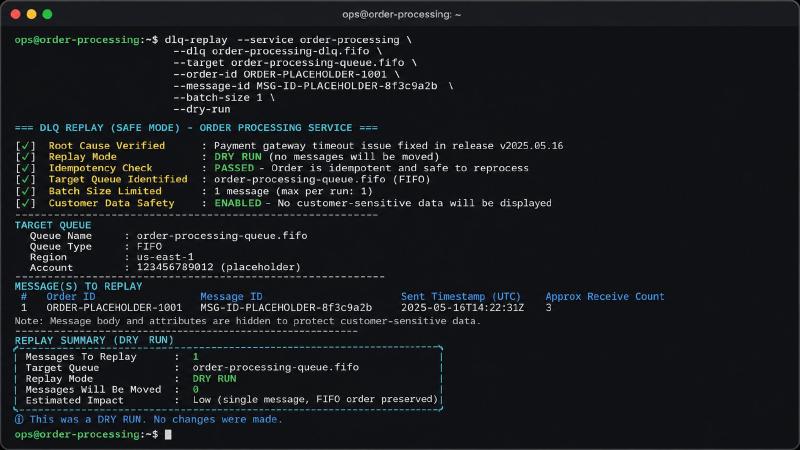Screen dimensions: 800x450
Task: Click the Message ID column header
Action: click(x=231, y=296)
